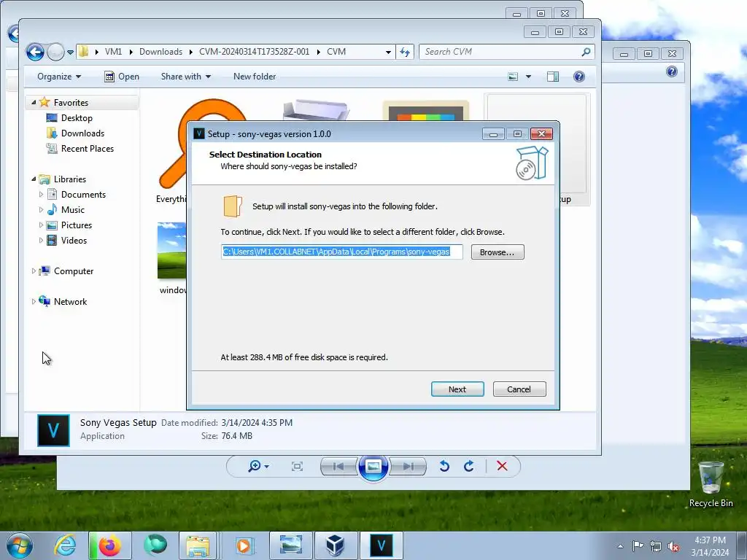Click the Explorer forward navigation arrow
Screen dimensions: 747x560
pos(55,52)
